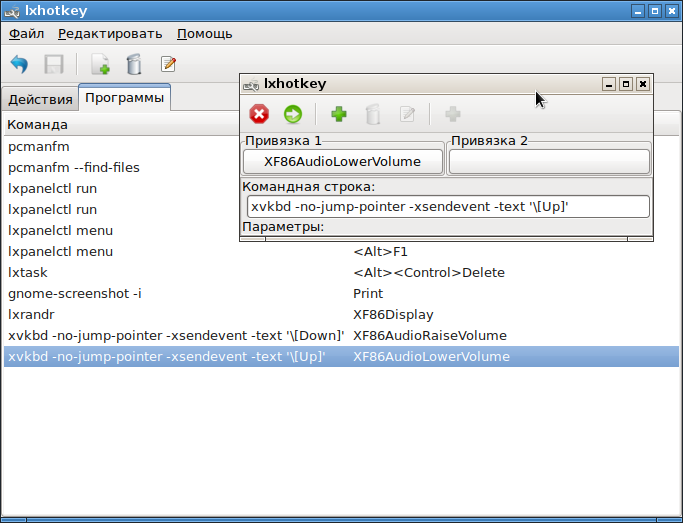Click the Командная строка input field
Image resolution: width=683 pixels, height=523 pixels.
click(x=448, y=206)
